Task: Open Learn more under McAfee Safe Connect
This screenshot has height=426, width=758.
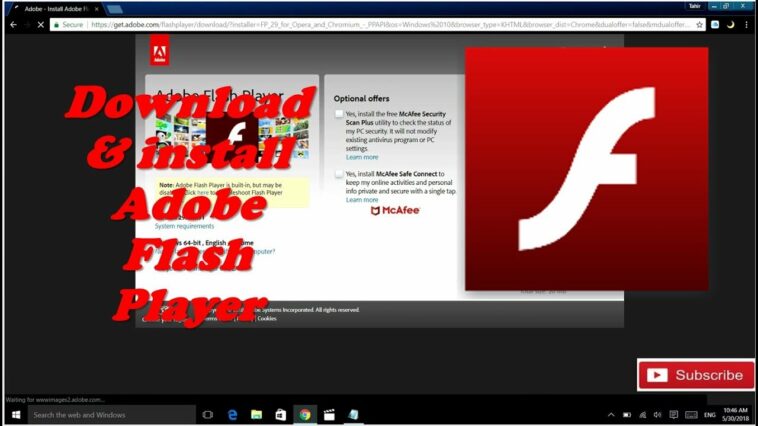Action: 362,200
